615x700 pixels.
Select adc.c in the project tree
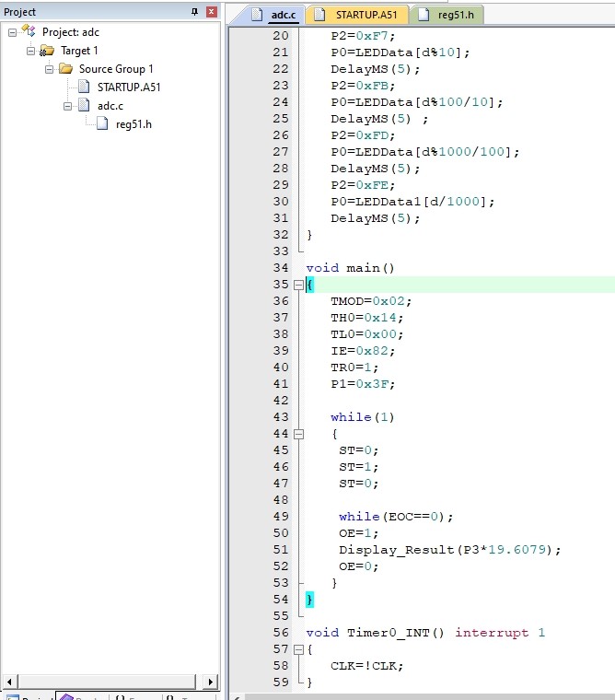pos(110,106)
